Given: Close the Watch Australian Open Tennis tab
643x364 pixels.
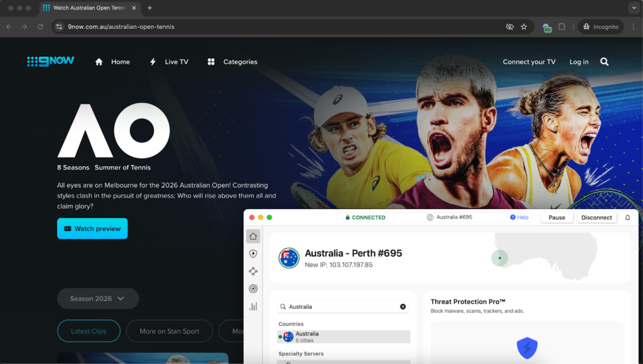Looking at the screenshot, I should pos(134,8).
